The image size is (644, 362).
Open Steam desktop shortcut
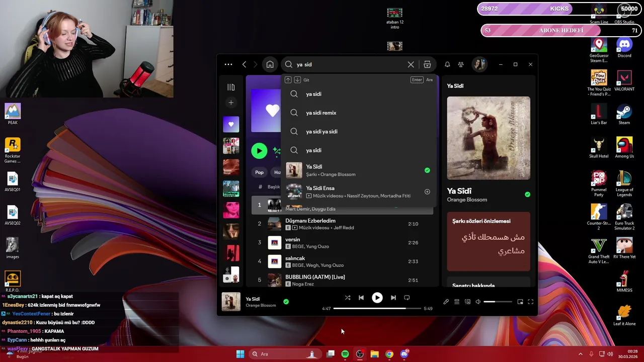(624, 115)
